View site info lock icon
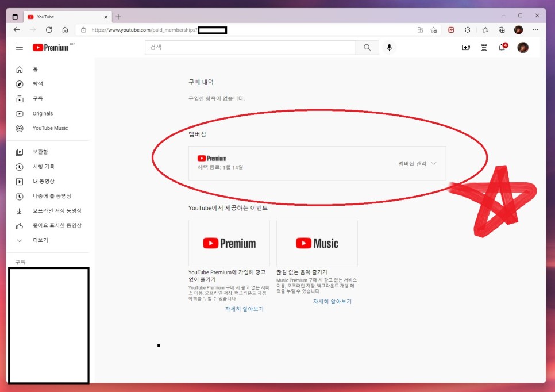Viewport: 555px width, 392px height. pyautogui.click(x=83, y=30)
